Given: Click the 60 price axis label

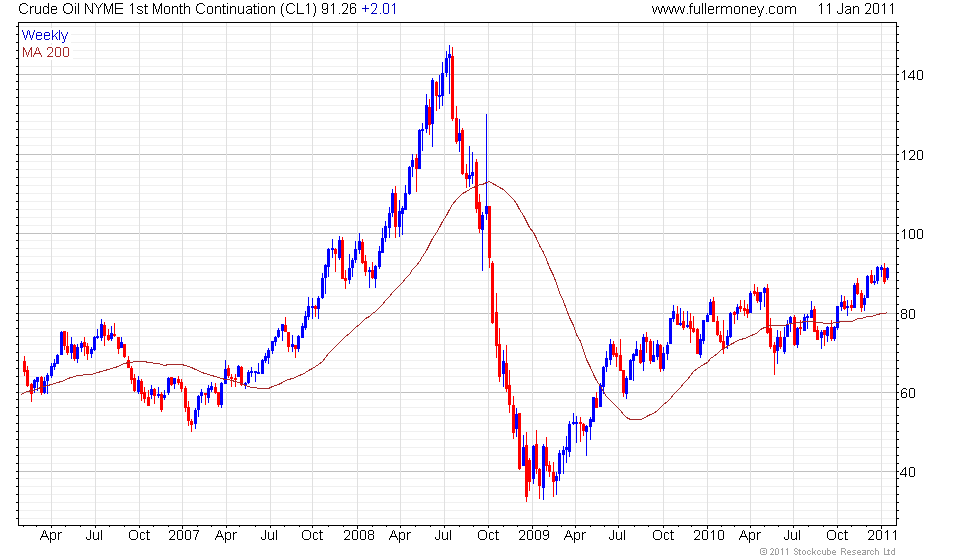Looking at the screenshot, I should point(908,393).
